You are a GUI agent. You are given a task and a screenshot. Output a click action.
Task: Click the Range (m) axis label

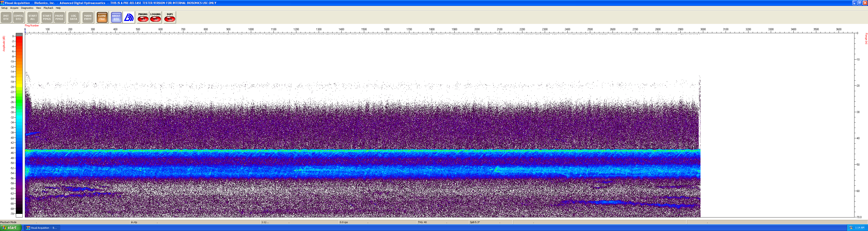pyautogui.click(x=866, y=38)
